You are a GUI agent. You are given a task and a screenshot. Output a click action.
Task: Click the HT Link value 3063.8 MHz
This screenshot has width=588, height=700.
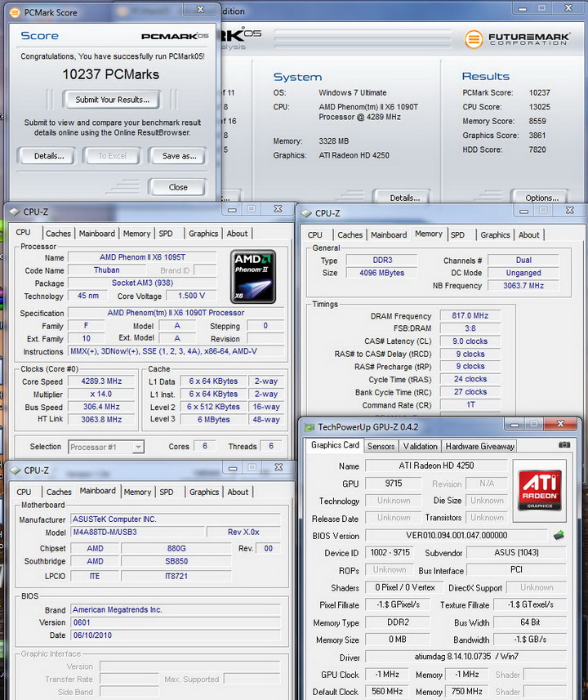(x=101, y=419)
